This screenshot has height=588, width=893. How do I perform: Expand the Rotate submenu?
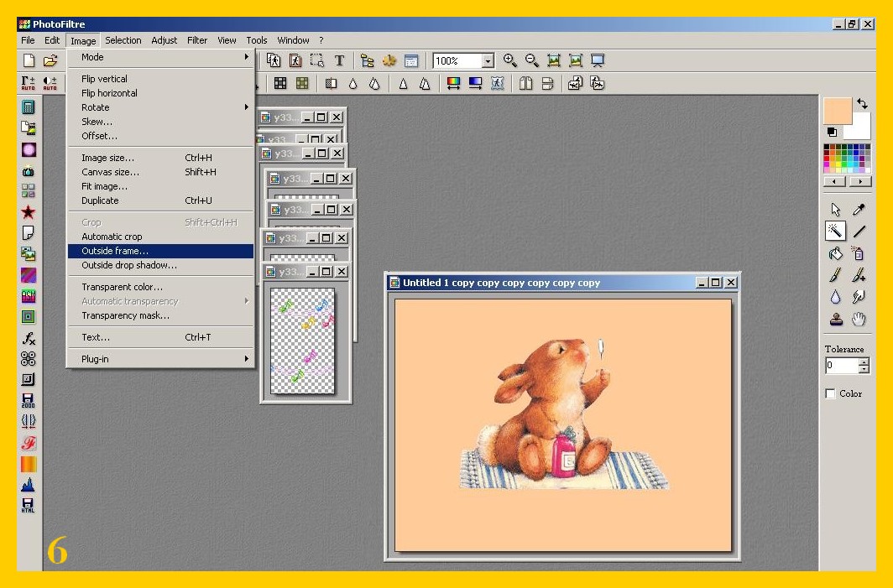coord(159,107)
